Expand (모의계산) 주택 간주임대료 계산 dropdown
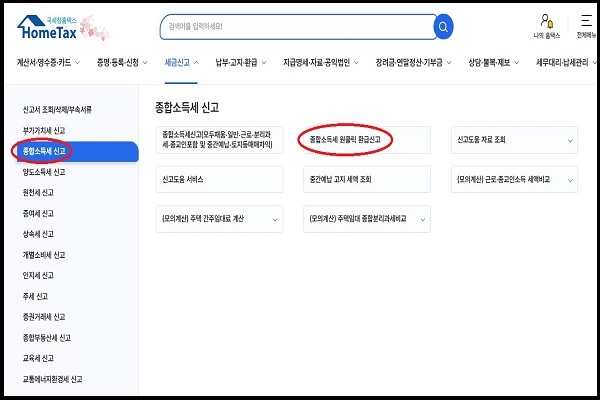The height and width of the screenshot is (400, 600). 219,219
